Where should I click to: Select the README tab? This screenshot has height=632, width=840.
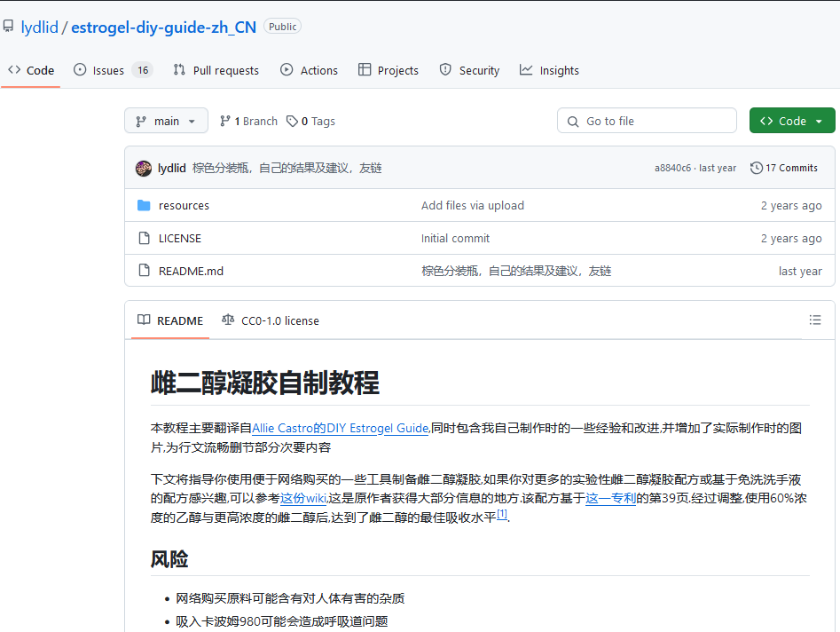tap(170, 320)
